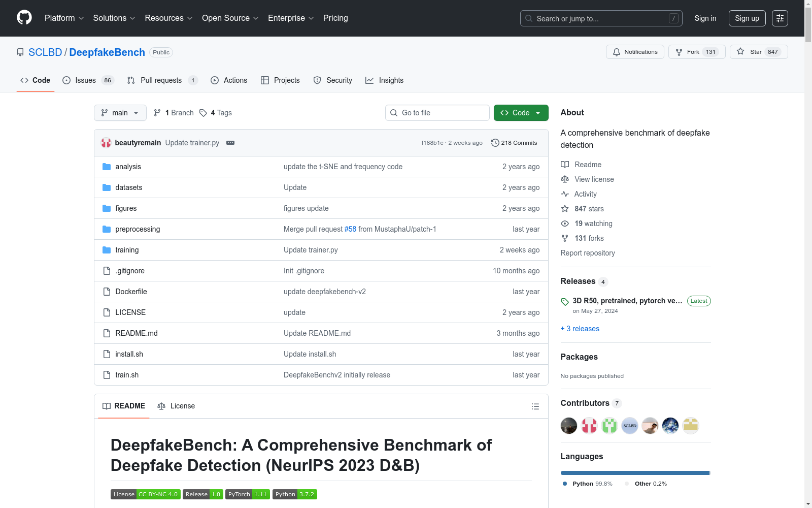Switch to the Insights tab
The image size is (812, 508).
coord(385,80)
